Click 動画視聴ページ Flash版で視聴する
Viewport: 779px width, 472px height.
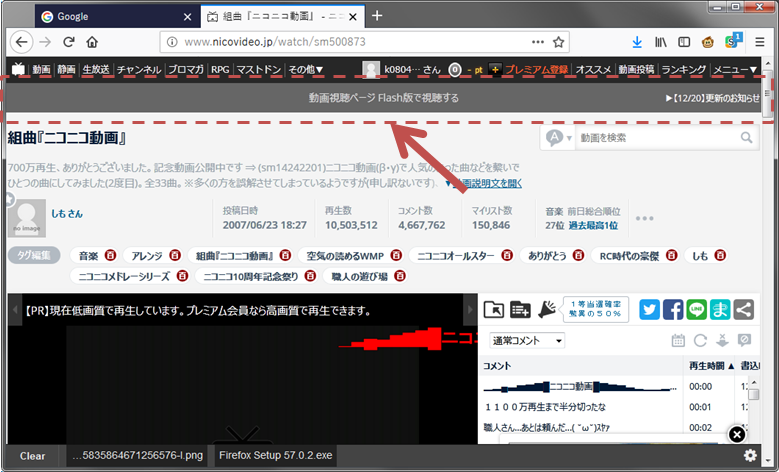tap(384, 98)
